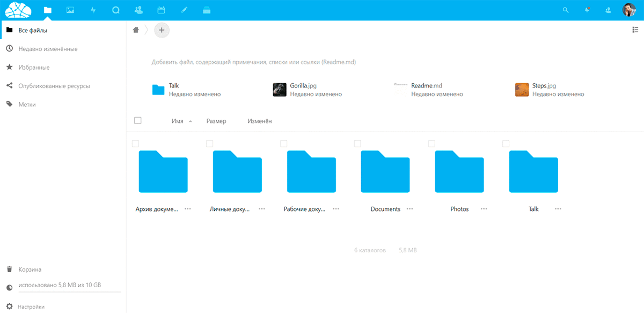The height and width of the screenshot is (313, 644).
Task: Open the Notes pencil icon in top bar
Action: [184, 10]
